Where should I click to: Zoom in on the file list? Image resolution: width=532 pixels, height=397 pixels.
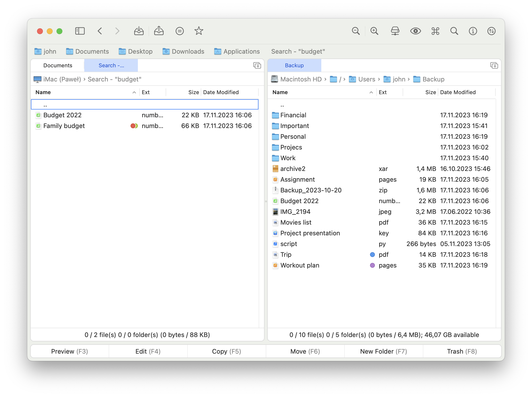[x=374, y=31]
